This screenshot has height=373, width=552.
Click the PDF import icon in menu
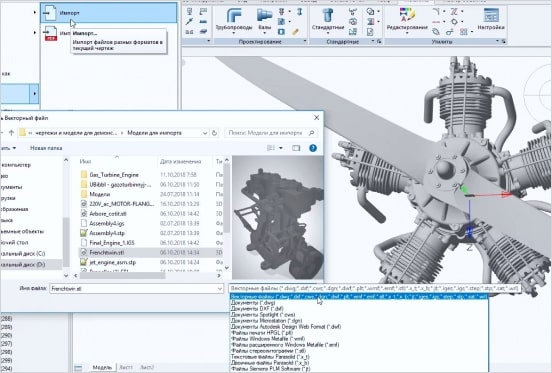(x=50, y=33)
